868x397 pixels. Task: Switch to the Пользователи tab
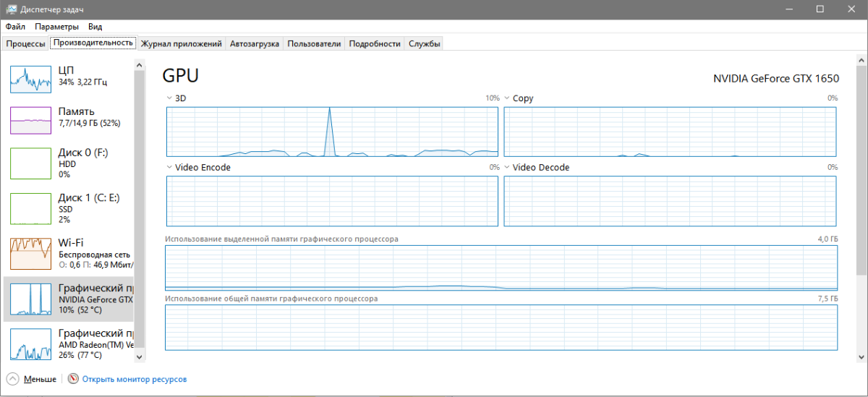click(314, 43)
